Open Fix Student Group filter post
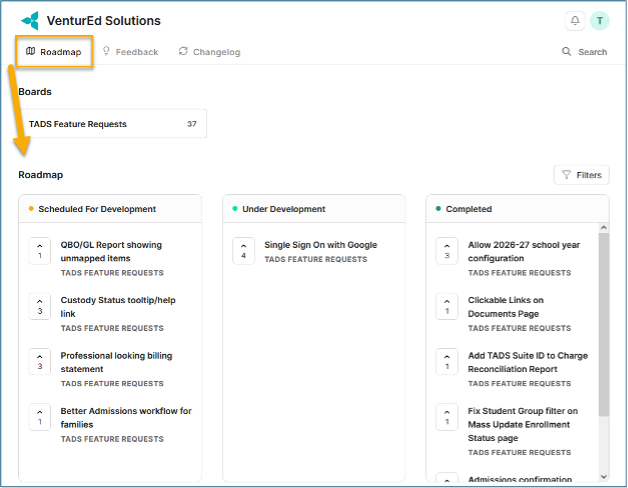The width and height of the screenshot is (628, 488). [x=522, y=424]
